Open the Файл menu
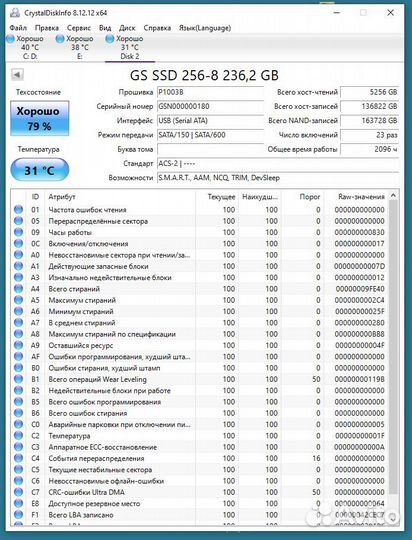The width and height of the screenshot is (412, 540). 18,28
